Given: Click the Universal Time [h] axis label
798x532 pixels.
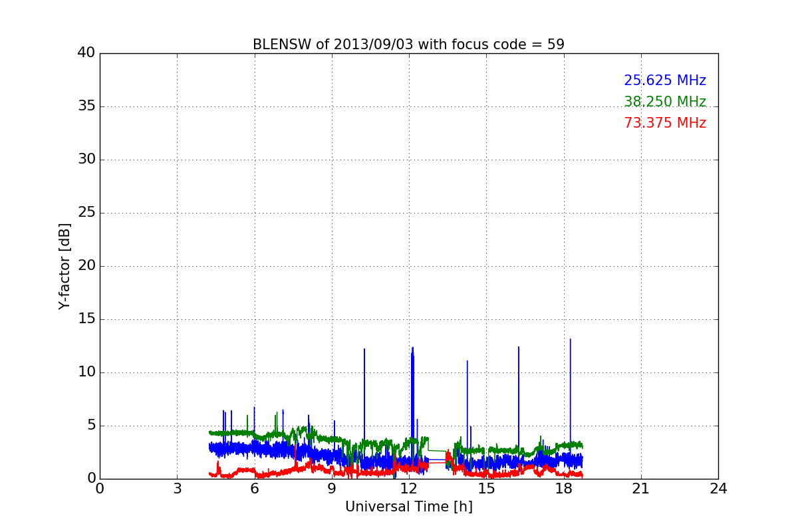Looking at the screenshot, I should click(x=409, y=507).
